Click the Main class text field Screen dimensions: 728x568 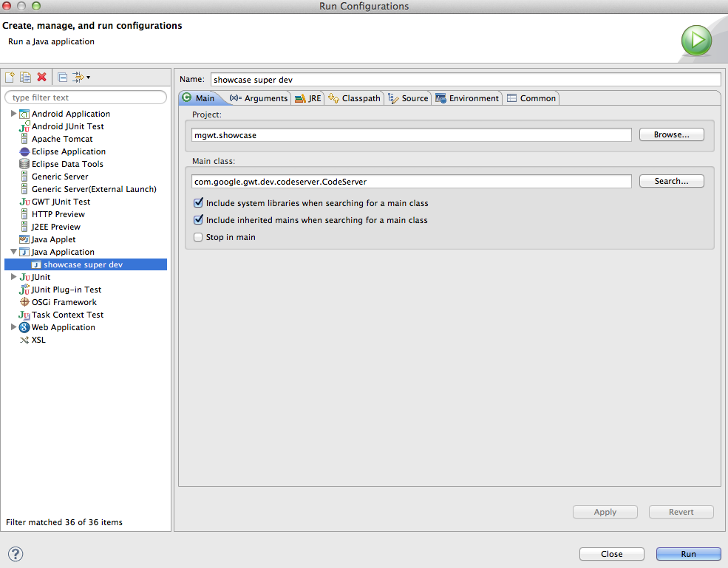pyautogui.click(x=412, y=182)
